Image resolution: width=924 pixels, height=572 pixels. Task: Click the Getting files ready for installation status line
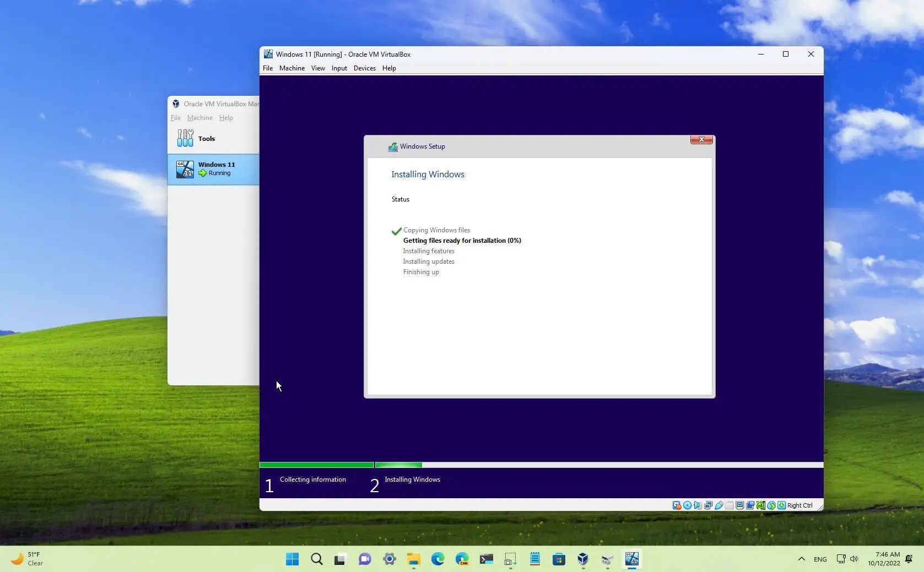point(462,241)
